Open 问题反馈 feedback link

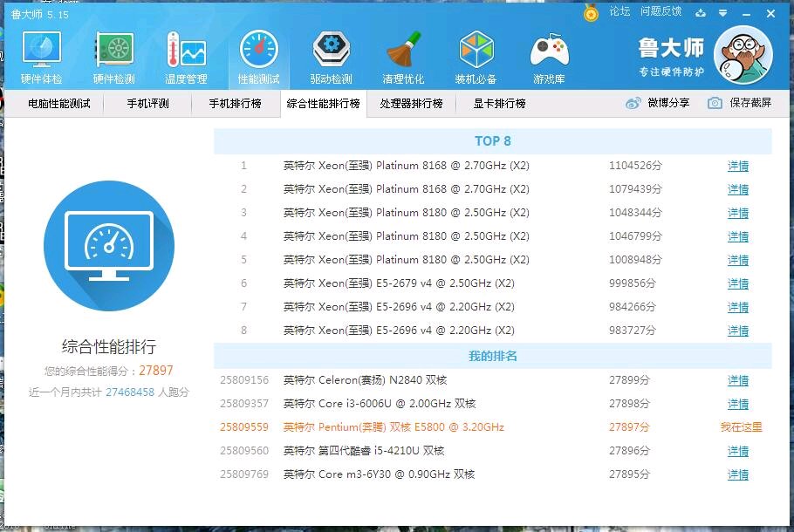[661, 11]
